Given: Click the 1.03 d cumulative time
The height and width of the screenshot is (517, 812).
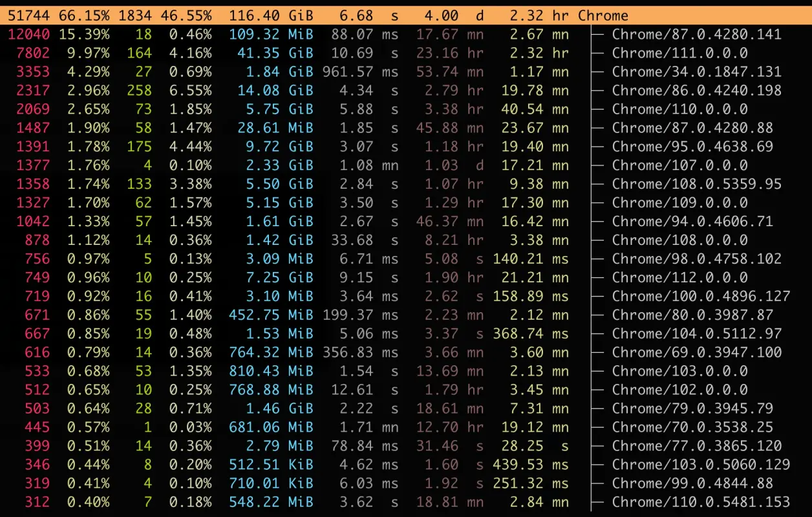Looking at the screenshot, I should 454,165.
